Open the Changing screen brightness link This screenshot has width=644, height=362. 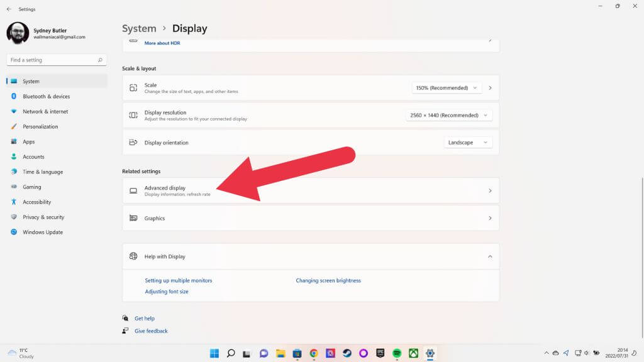point(329,280)
